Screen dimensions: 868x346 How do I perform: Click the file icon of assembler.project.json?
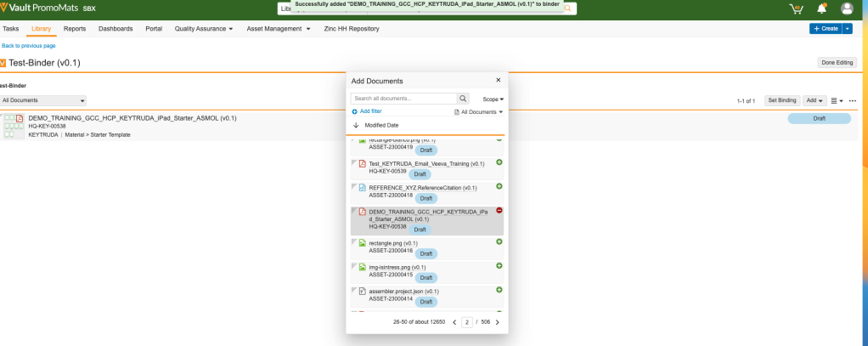pos(363,291)
